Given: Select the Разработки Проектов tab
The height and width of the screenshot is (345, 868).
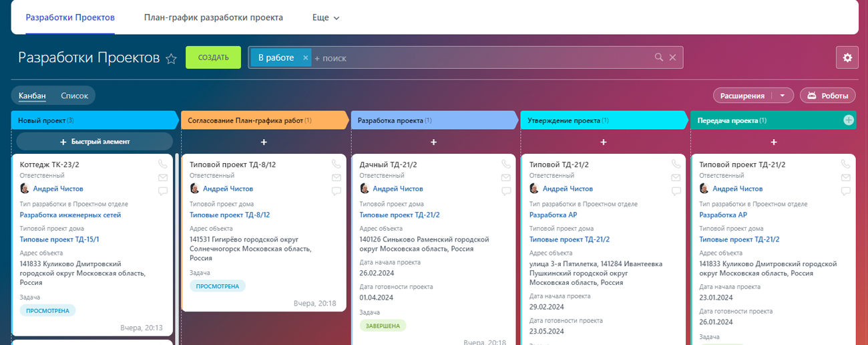Looking at the screenshot, I should 70,17.
